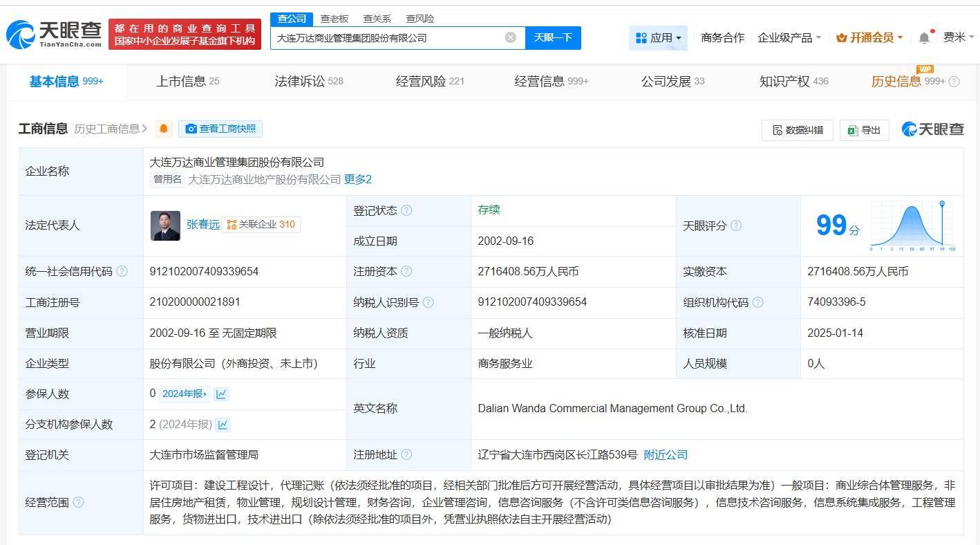Click the 登记机关 value 大连市市场监督管理局
The image size is (980, 545).
[x=204, y=454]
